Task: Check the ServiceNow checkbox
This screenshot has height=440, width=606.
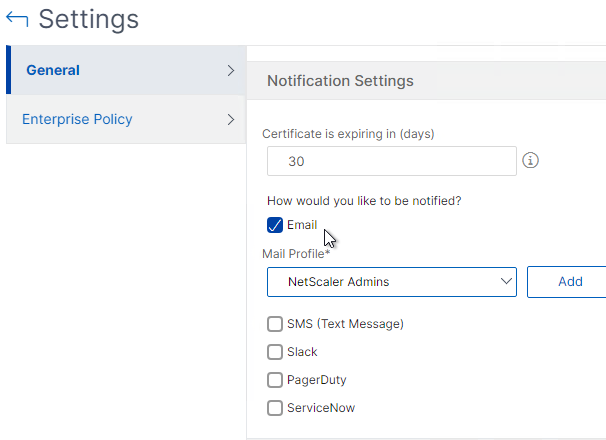Action: 275,408
